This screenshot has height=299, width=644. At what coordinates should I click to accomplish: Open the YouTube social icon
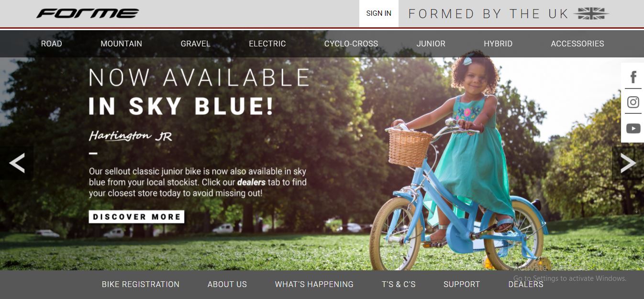[633, 128]
